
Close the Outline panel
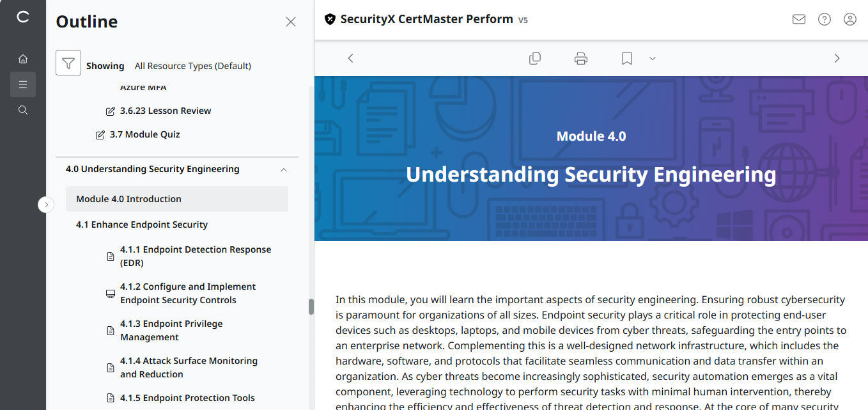click(291, 21)
